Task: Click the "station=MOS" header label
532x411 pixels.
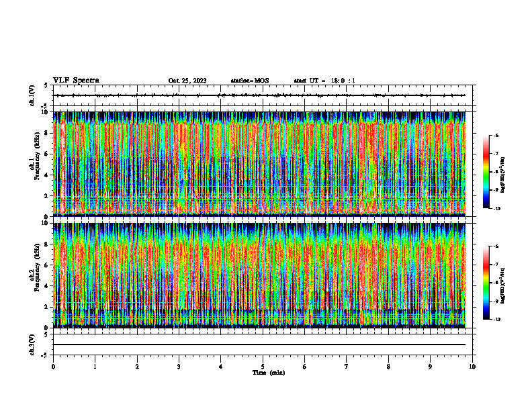Action: click(250, 81)
